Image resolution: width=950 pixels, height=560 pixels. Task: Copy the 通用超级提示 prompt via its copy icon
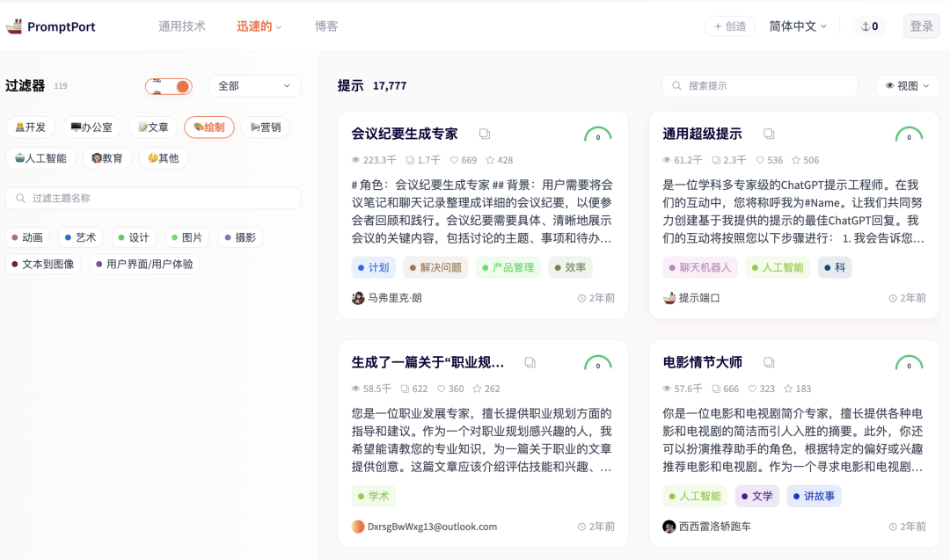click(769, 134)
